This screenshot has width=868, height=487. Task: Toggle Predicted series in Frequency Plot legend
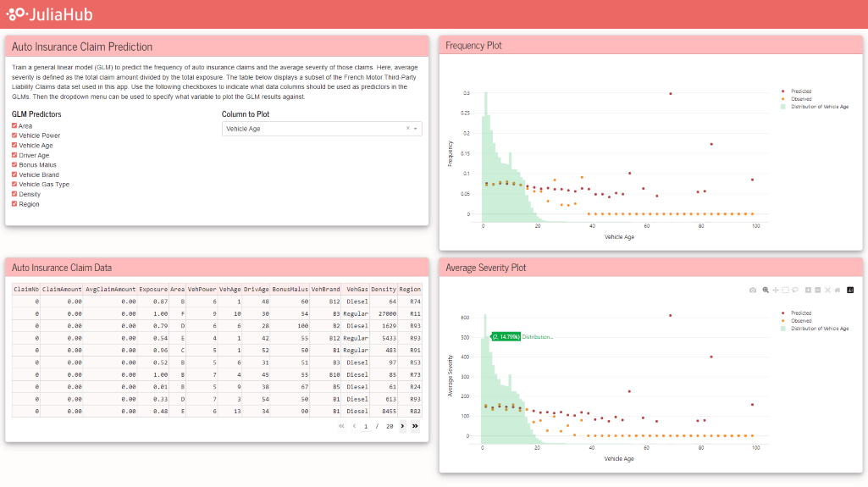point(800,91)
